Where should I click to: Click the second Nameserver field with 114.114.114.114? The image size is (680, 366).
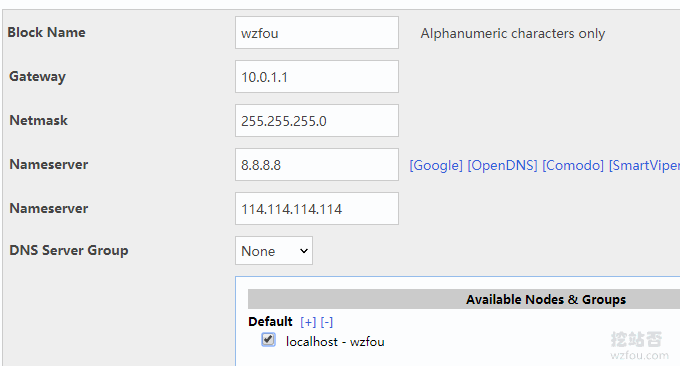(x=317, y=209)
